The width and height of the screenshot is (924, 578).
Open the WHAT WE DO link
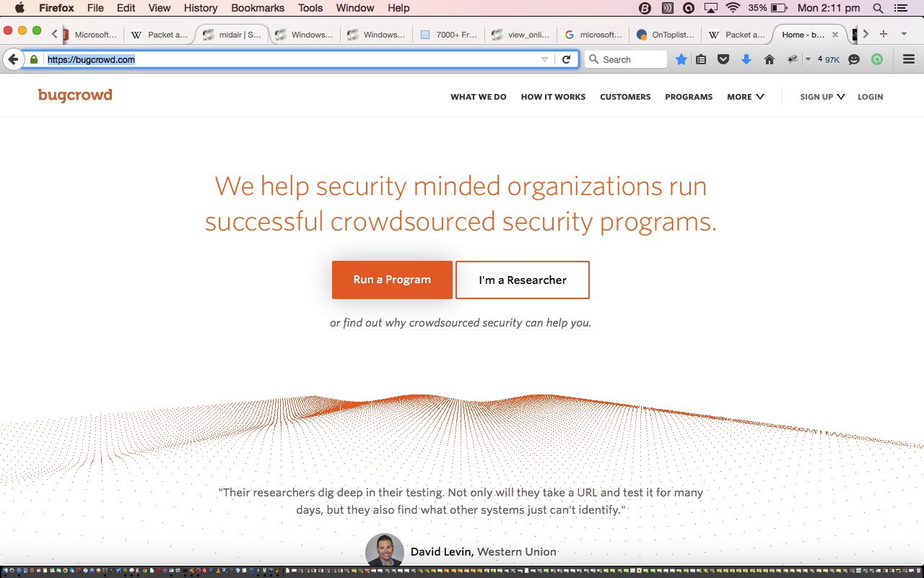coord(479,97)
